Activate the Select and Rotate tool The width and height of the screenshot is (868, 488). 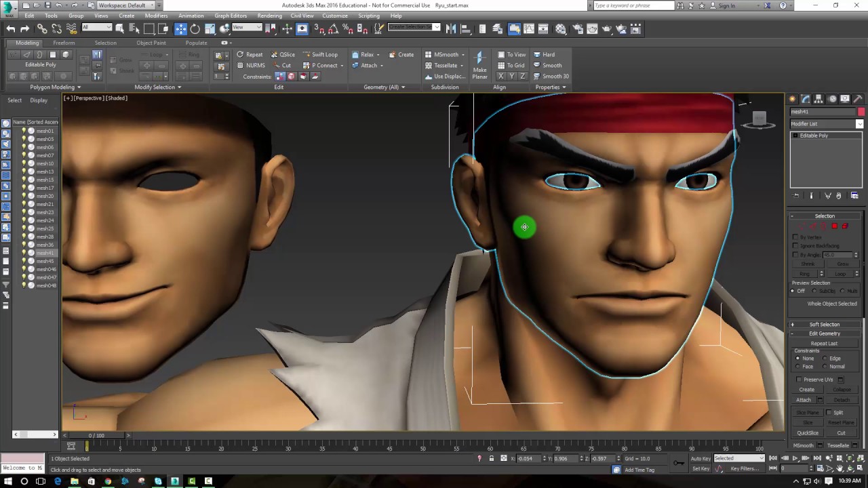pyautogui.click(x=195, y=28)
